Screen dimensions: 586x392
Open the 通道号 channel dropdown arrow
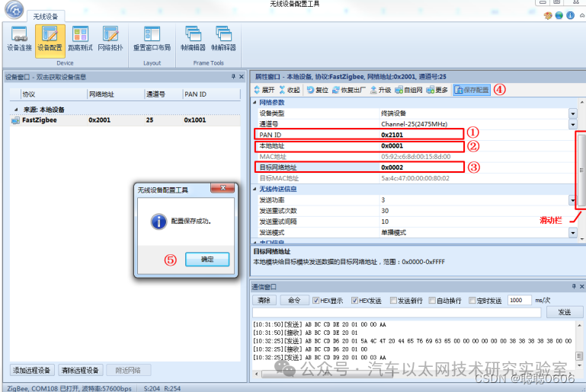tap(573, 124)
